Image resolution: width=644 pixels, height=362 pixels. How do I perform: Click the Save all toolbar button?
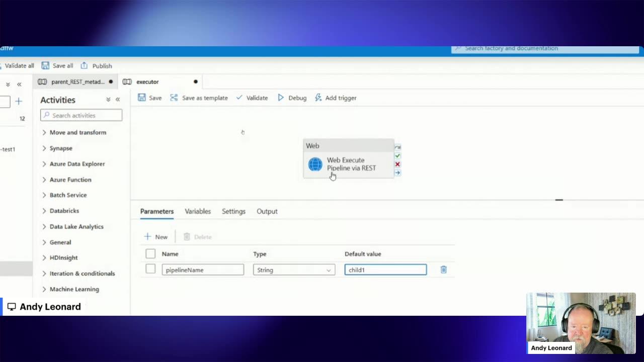point(57,66)
